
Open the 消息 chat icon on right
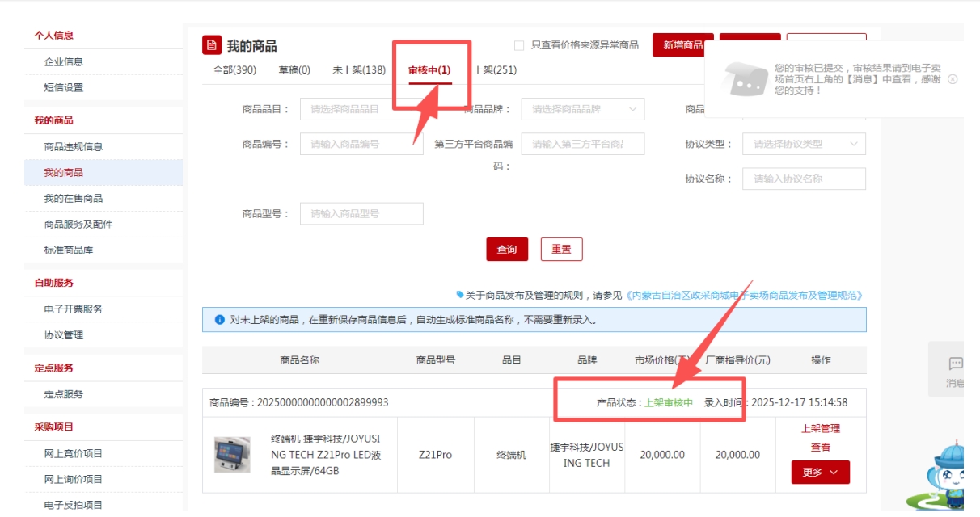955,364
